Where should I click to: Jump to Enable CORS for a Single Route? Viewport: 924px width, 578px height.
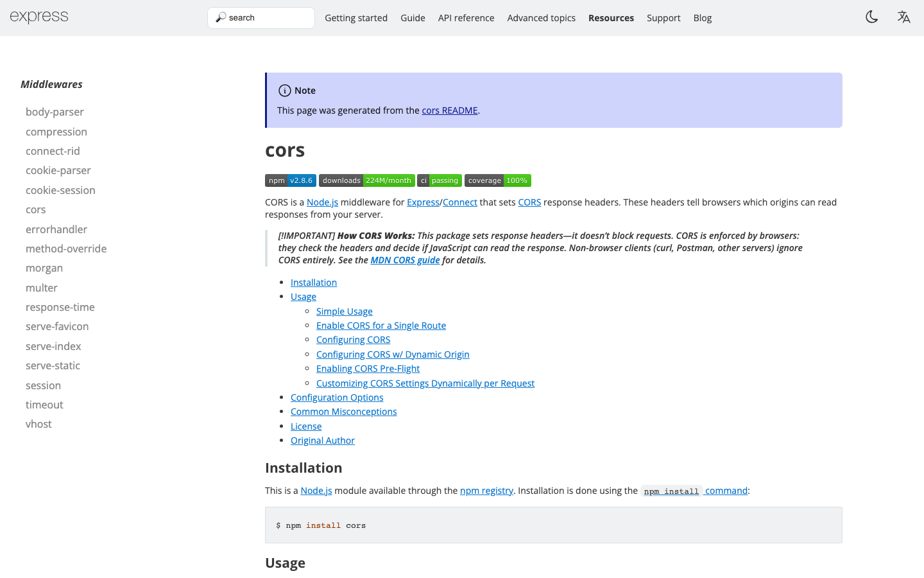click(x=381, y=326)
